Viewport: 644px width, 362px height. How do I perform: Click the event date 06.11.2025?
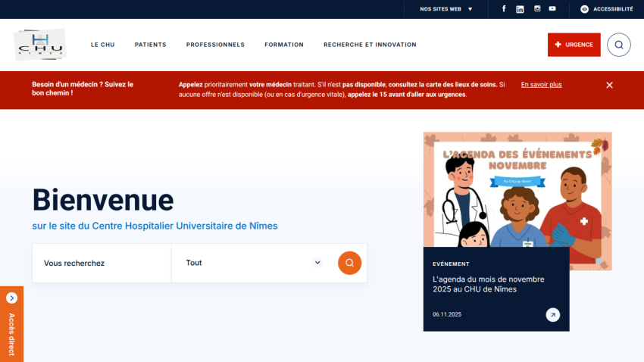[447, 314]
